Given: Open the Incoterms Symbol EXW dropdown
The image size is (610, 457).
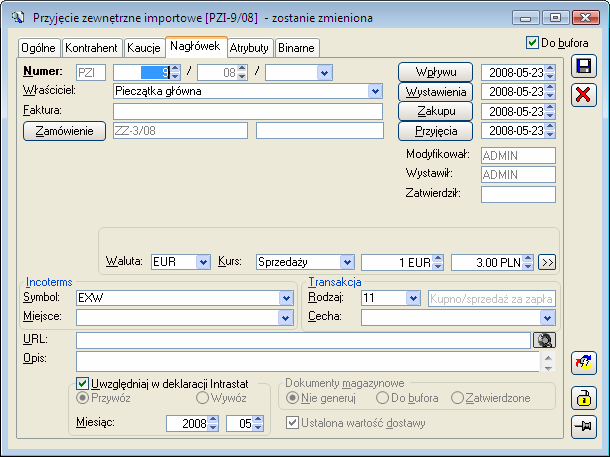Looking at the screenshot, I should tap(286, 298).
